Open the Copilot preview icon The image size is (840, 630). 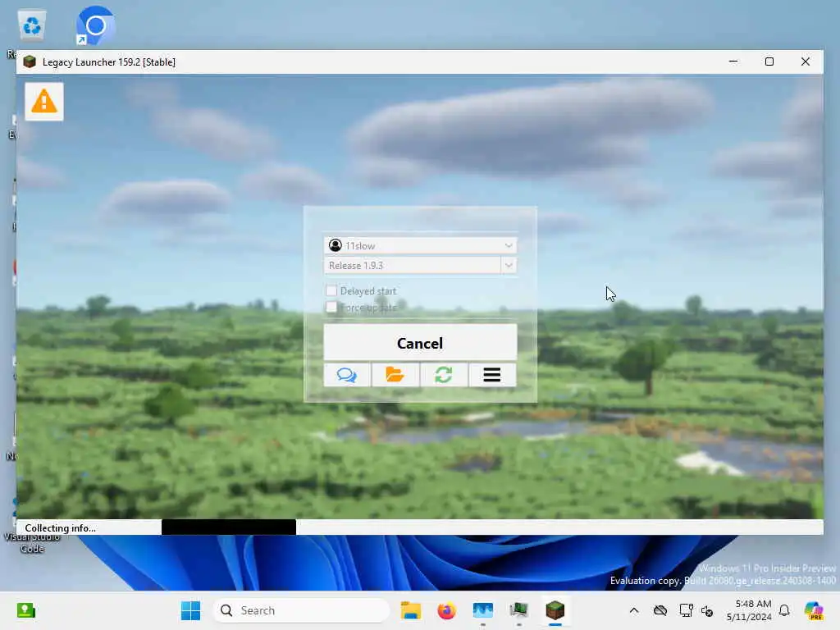pyautogui.click(x=813, y=610)
